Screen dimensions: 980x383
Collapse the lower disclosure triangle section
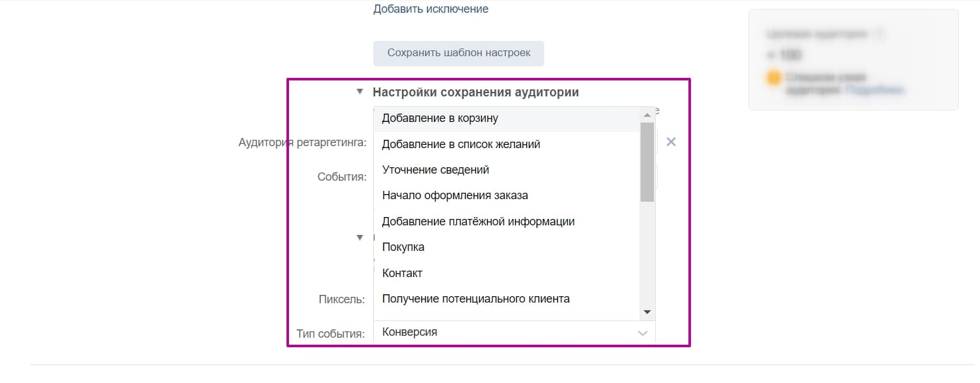(x=359, y=236)
